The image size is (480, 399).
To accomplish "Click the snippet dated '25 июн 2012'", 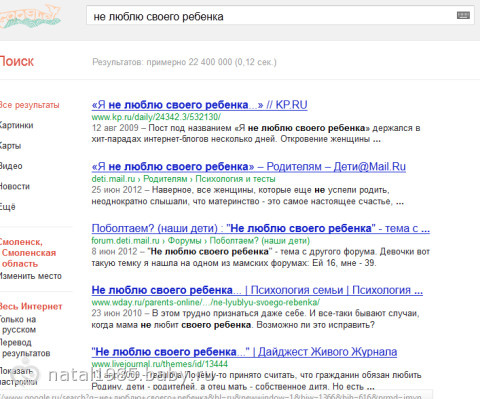I will click(x=248, y=196).
